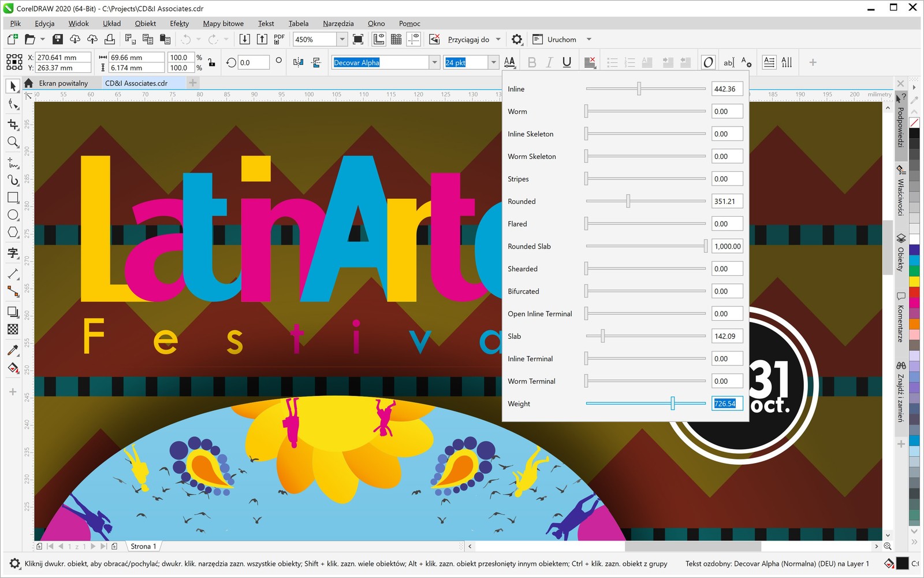The image size is (924, 578).
Task: Activate the Zoom magnifier tool
Action: 13,142
